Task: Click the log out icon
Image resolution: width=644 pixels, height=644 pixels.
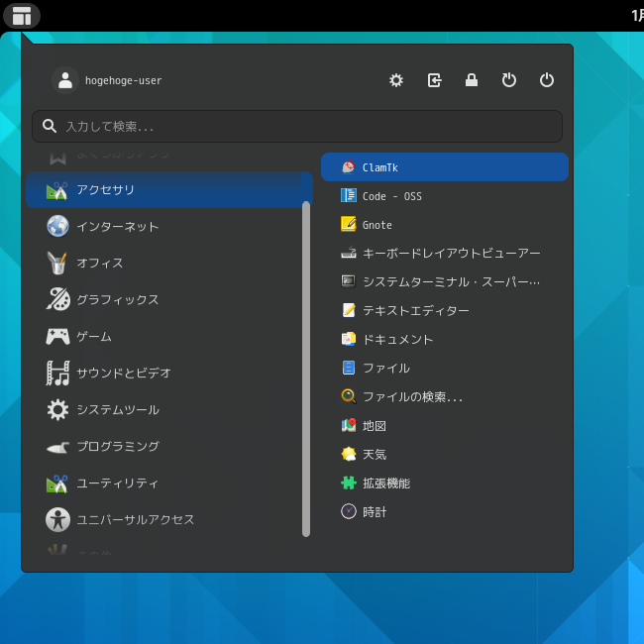Action: (434, 80)
